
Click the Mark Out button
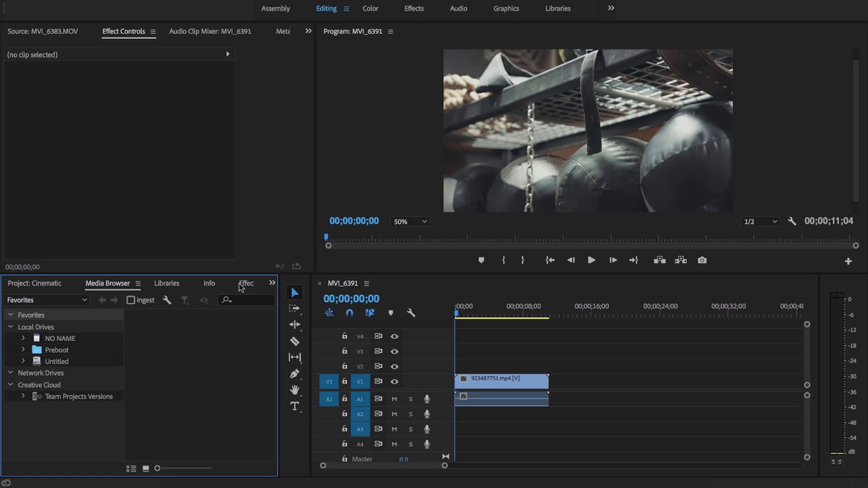pyautogui.click(x=522, y=260)
